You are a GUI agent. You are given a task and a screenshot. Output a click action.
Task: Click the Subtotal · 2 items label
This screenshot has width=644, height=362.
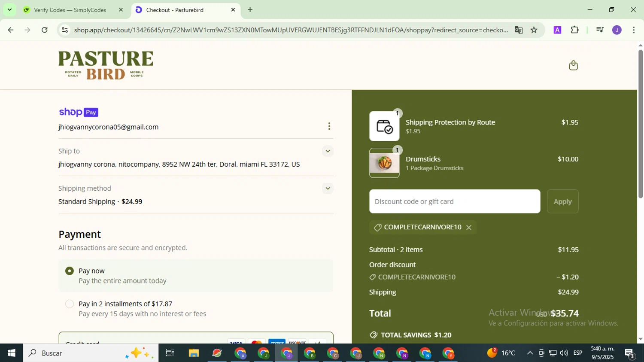coord(396,250)
